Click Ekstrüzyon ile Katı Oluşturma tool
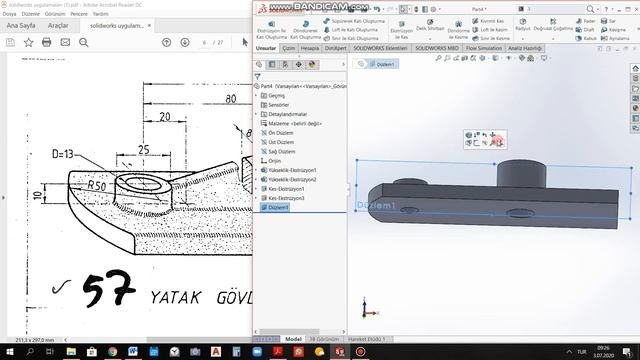This screenshot has height=360, width=640. pos(271,30)
